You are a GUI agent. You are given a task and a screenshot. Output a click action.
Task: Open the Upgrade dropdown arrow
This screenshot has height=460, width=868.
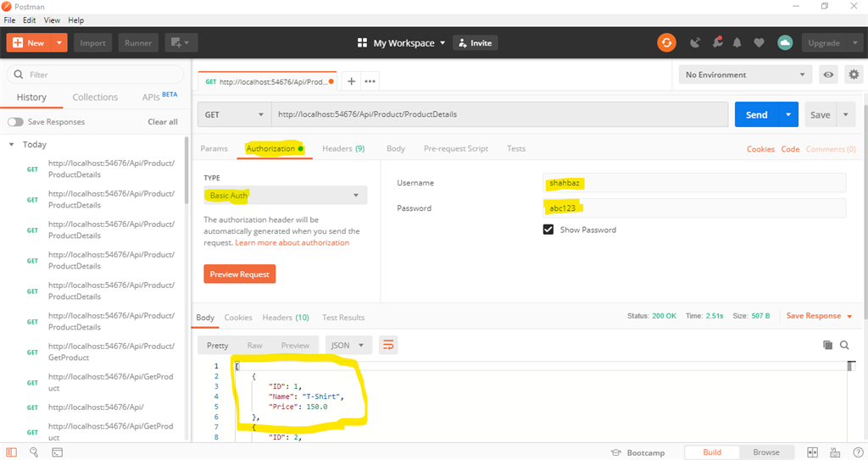(x=854, y=42)
